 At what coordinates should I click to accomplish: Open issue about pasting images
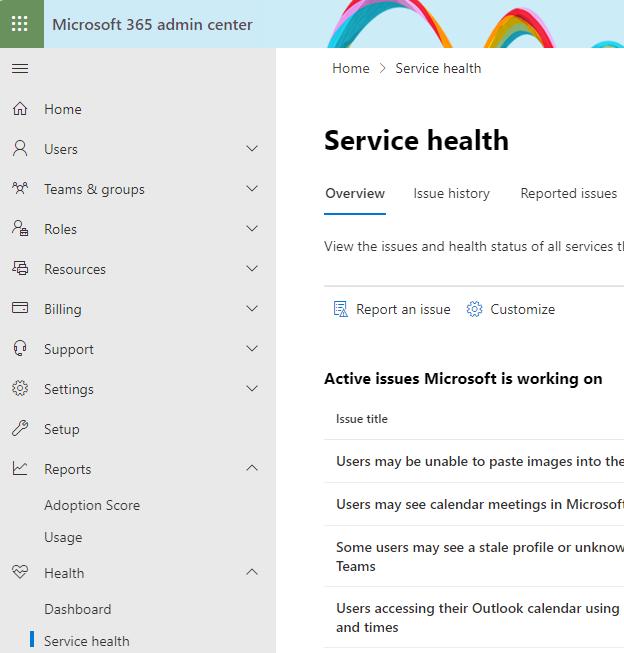(480, 461)
